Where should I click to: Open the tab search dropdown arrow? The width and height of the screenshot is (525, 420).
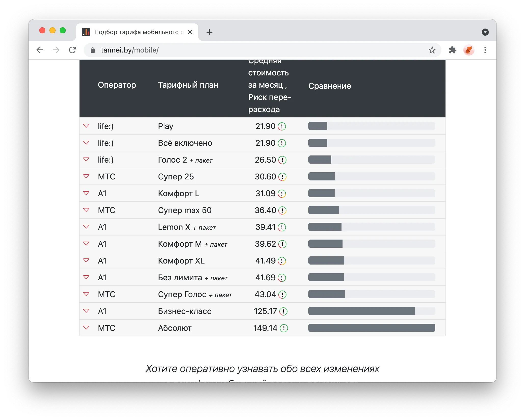485,32
